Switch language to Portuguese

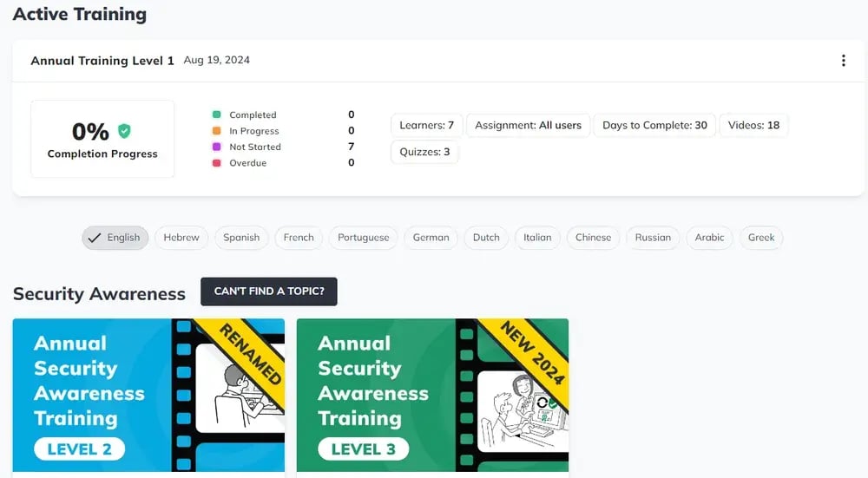pyautogui.click(x=363, y=238)
